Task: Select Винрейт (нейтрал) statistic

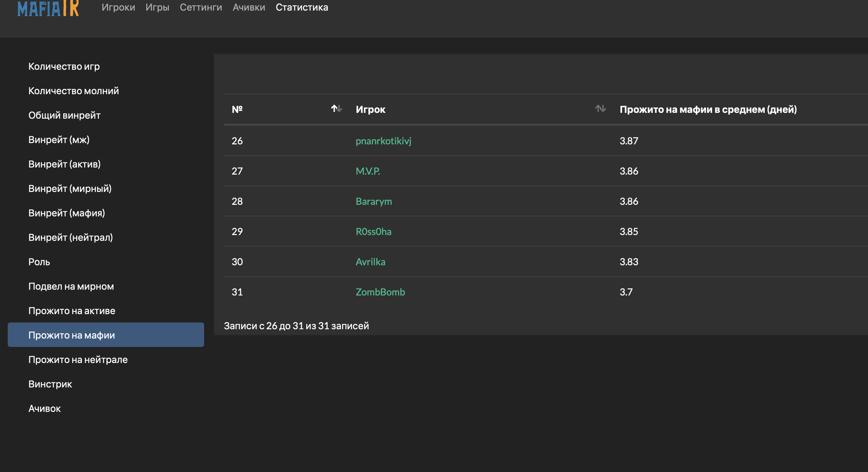Action: tap(106, 237)
